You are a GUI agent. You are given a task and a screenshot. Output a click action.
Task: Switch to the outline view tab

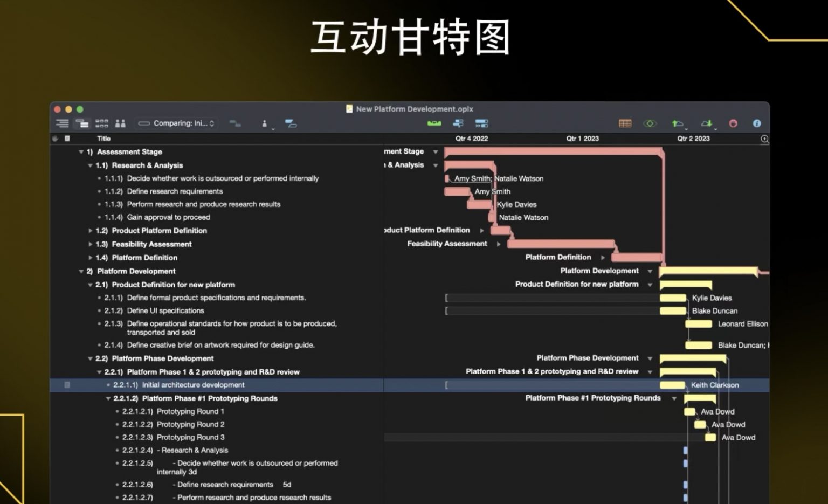[x=63, y=123]
